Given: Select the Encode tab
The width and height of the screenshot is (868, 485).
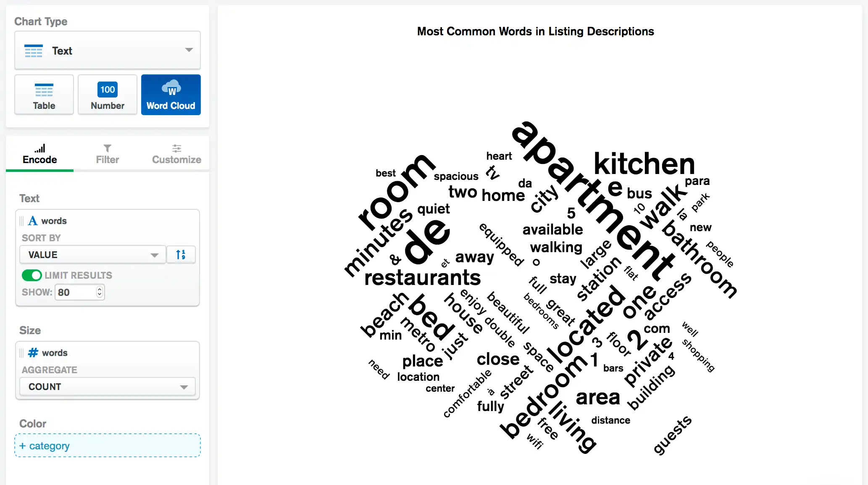Looking at the screenshot, I should [39, 153].
